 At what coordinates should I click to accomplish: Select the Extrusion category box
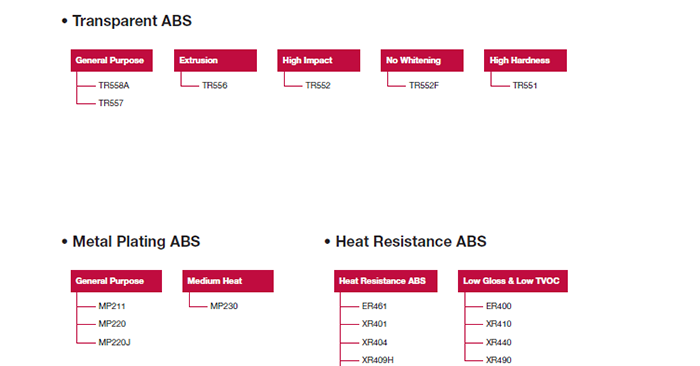click(215, 60)
